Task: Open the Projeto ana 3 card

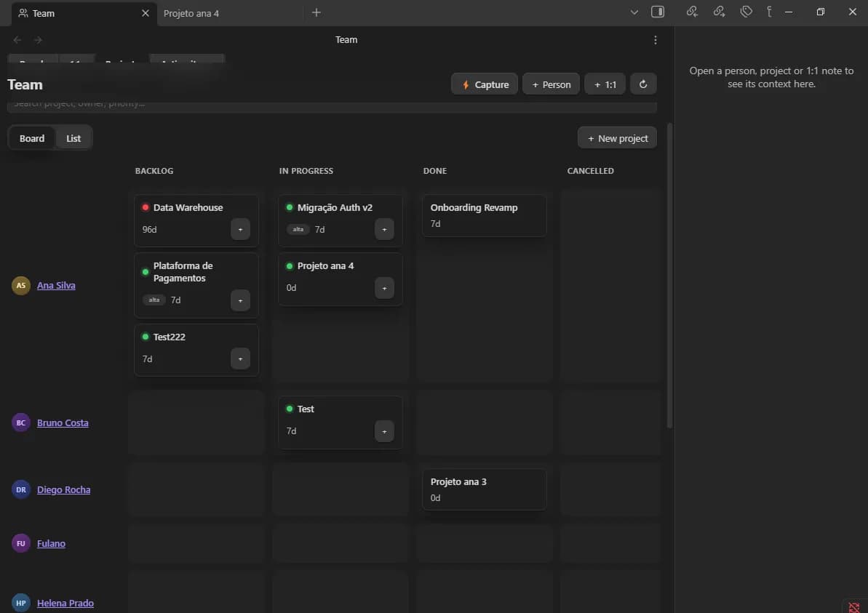Action: (485, 489)
